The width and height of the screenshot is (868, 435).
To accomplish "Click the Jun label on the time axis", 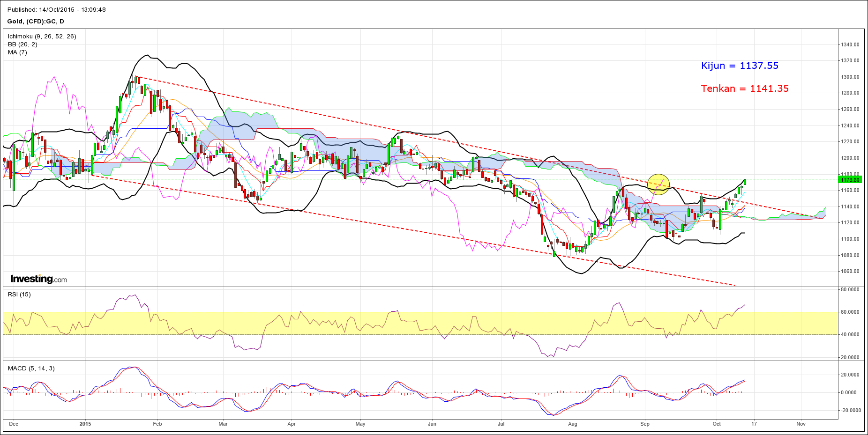I will click(432, 424).
